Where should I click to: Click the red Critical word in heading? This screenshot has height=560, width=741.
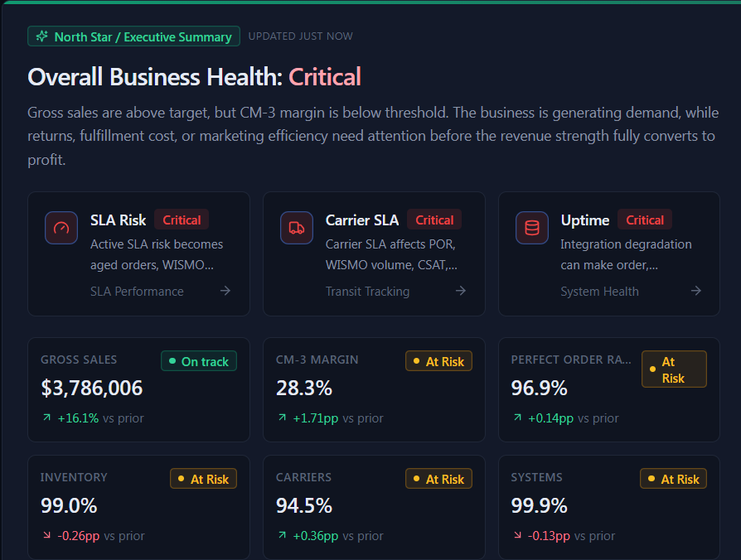tap(325, 77)
